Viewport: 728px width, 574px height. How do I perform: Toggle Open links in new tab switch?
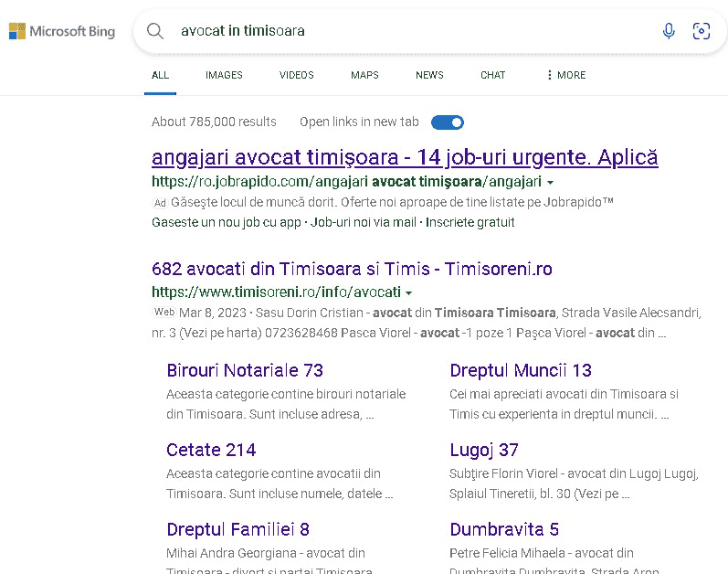[x=448, y=122]
